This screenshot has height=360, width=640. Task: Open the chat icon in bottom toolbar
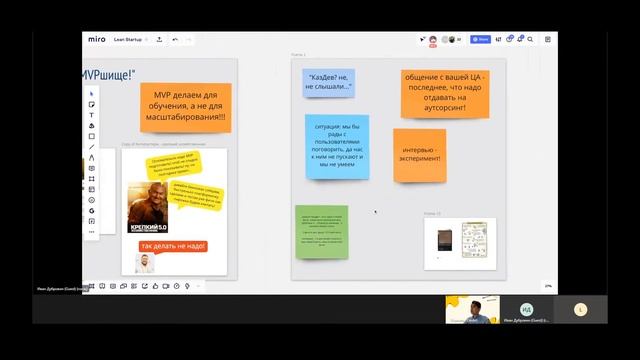113,286
